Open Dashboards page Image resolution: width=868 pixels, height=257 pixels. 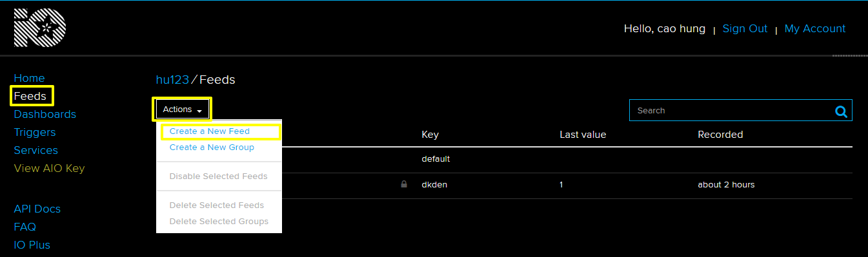[x=45, y=114]
